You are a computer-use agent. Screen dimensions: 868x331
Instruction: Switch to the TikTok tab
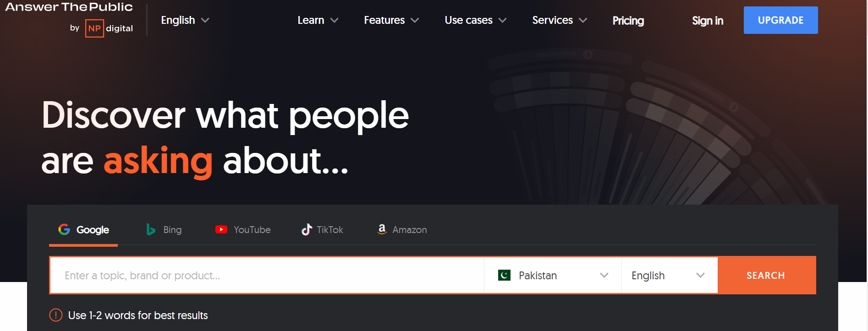322,230
